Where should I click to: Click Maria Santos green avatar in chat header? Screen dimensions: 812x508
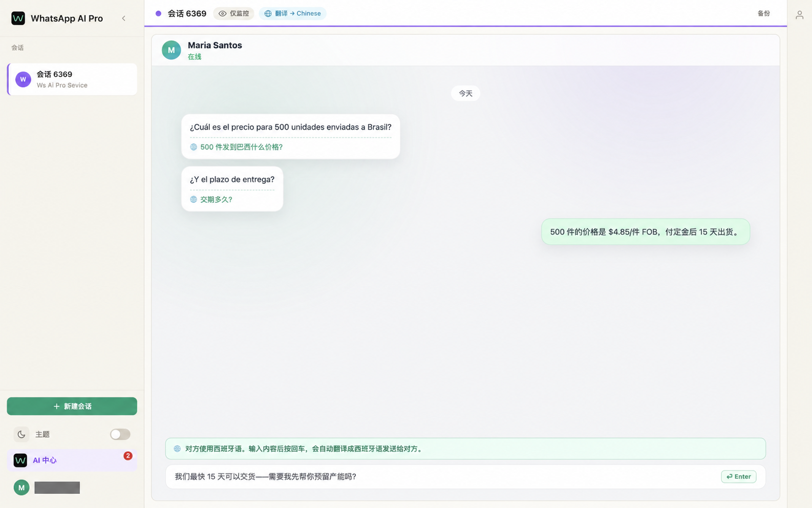tap(172, 50)
